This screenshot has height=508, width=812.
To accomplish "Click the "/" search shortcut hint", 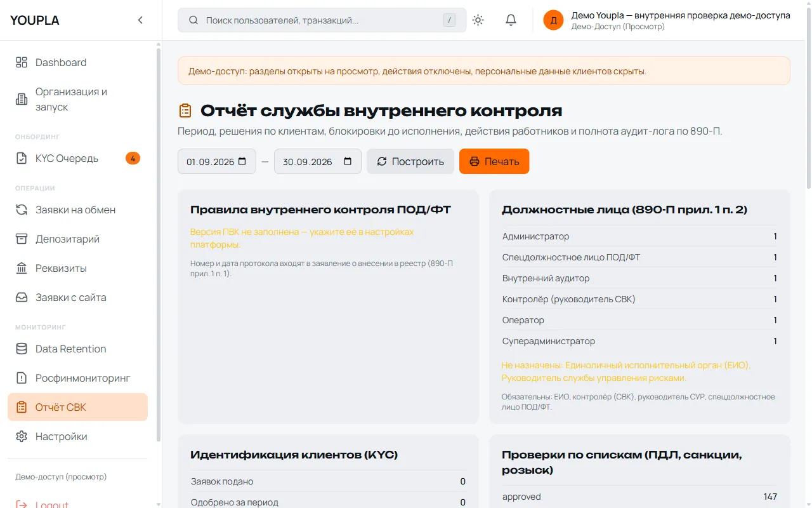I will click(x=449, y=20).
